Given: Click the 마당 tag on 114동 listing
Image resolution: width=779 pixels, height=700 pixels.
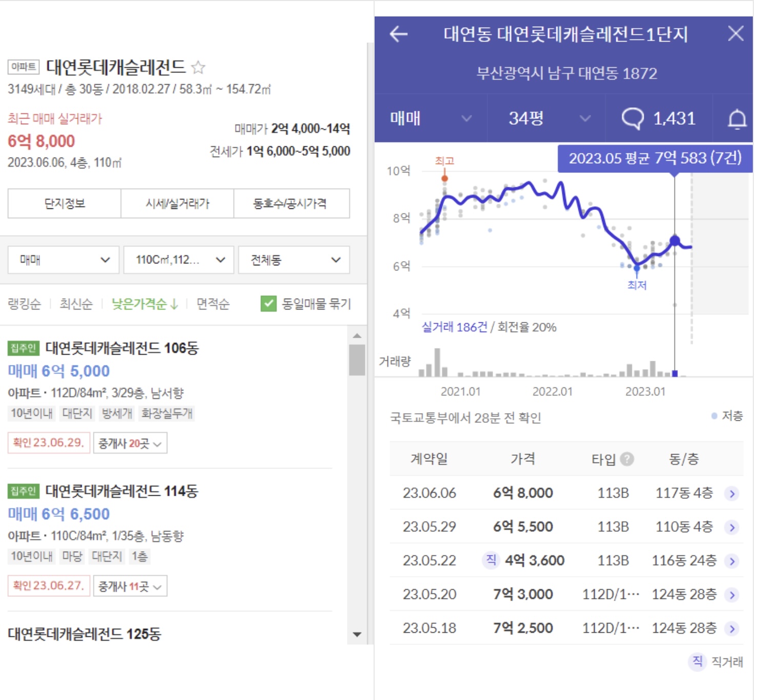Looking at the screenshot, I should 72,556.
